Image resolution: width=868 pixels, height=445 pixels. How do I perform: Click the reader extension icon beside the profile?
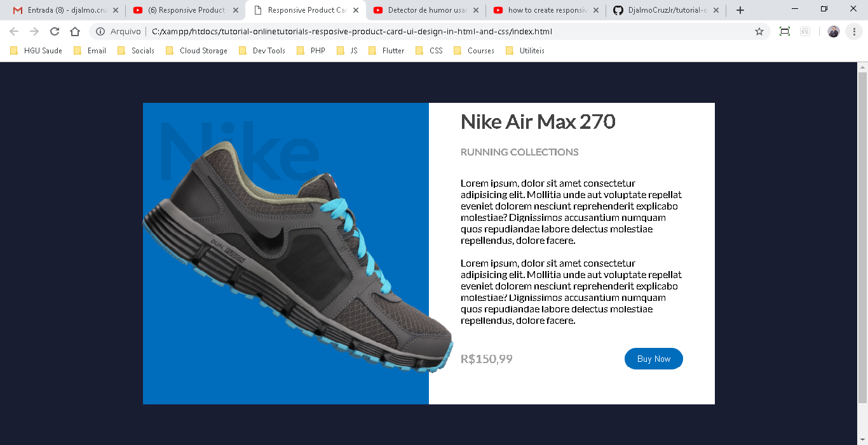click(x=805, y=31)
